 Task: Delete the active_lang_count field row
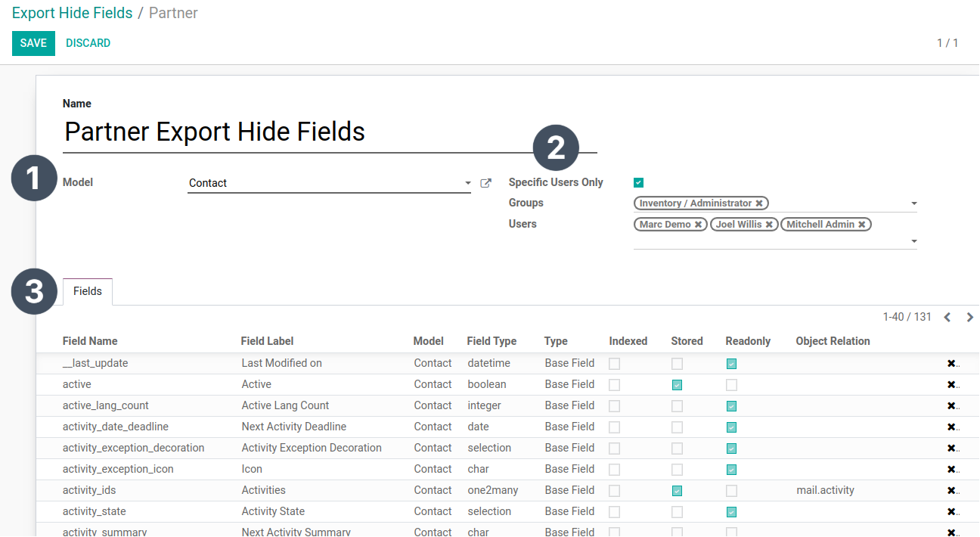point(951,406)
